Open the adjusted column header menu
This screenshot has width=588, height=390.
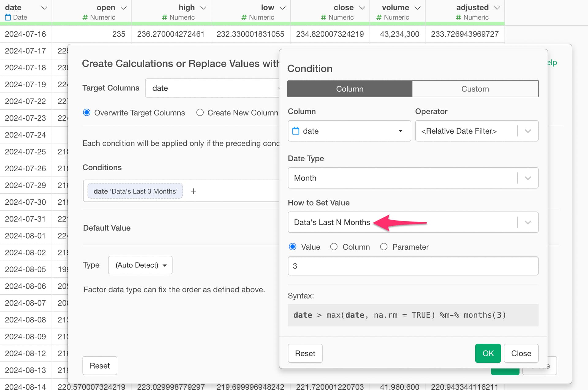497,8
